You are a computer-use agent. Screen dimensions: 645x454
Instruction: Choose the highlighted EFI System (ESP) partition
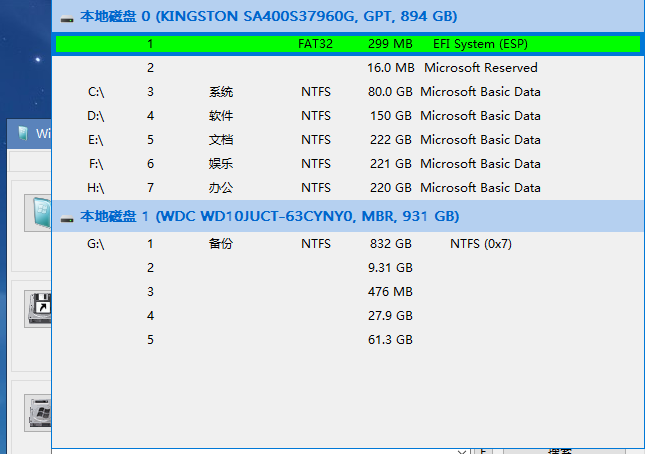pyautogui.click(x=348, y=44)
